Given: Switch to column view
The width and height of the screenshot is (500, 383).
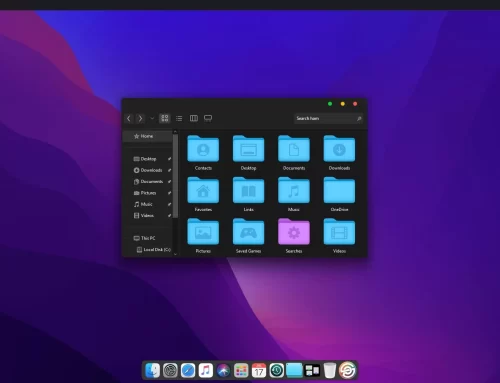Looking at the screenshot, I should 194,118.
